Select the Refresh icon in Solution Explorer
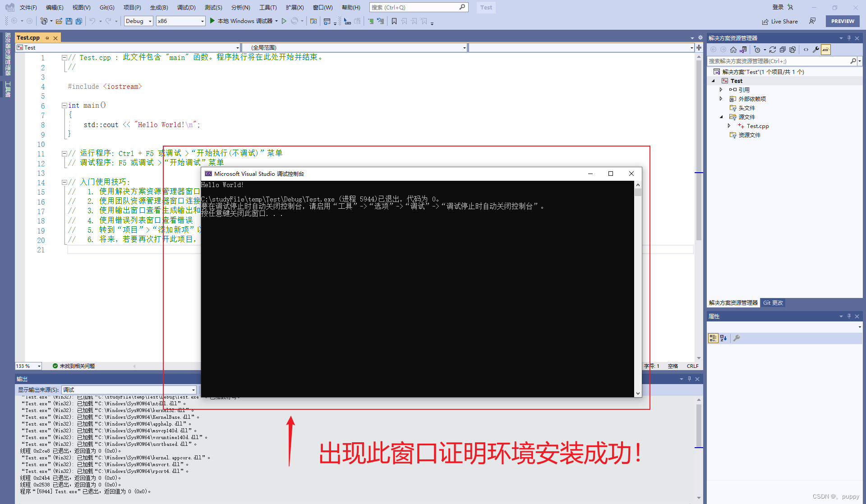The height and width of the screenshot is (504, 866). (773, 50)
